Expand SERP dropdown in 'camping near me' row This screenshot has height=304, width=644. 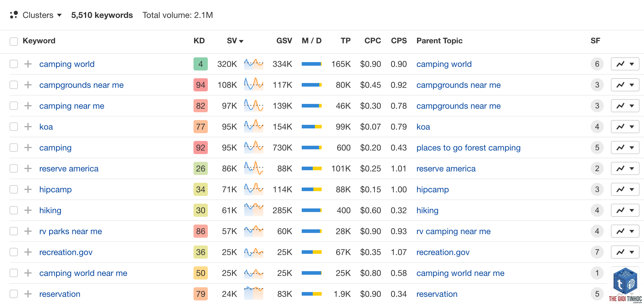tap(625, 106)
